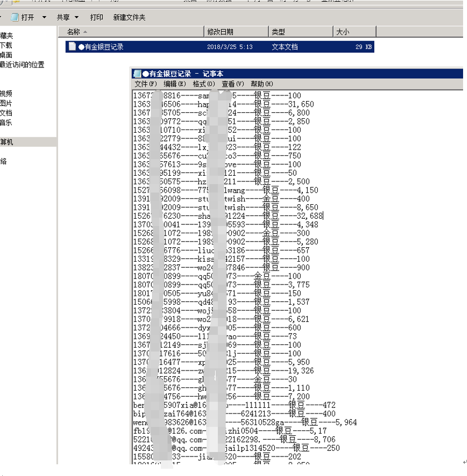Viewport: 467px width, 476px height.
Task: Click the 打开 (Open) toolbar icon
Action: click(x=15, y=17)
